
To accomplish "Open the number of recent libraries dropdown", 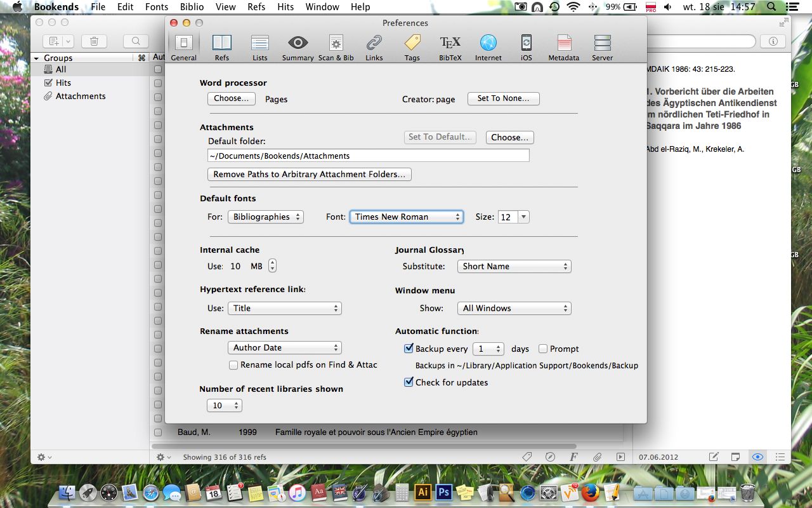I will [225, 405].
